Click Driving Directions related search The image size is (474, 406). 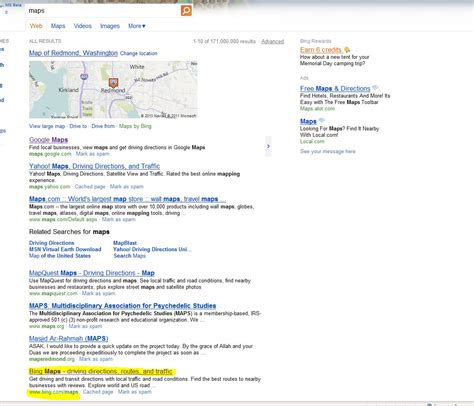(x=51, y=243)
